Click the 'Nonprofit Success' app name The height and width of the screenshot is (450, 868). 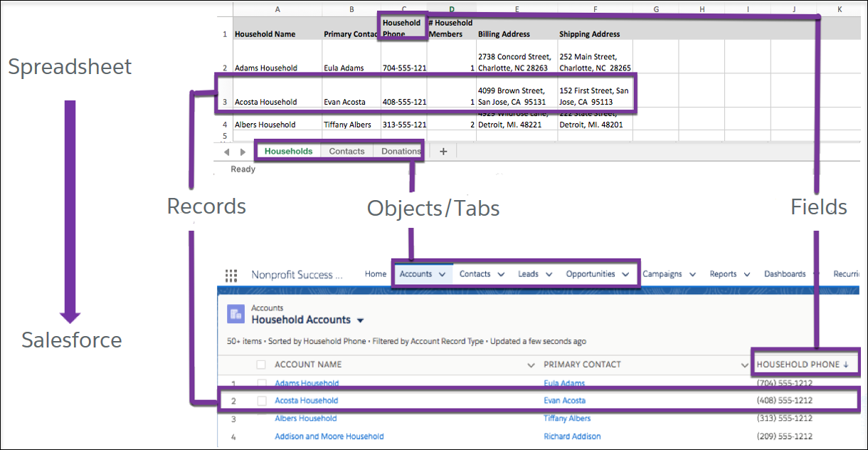tap(297, 275)
